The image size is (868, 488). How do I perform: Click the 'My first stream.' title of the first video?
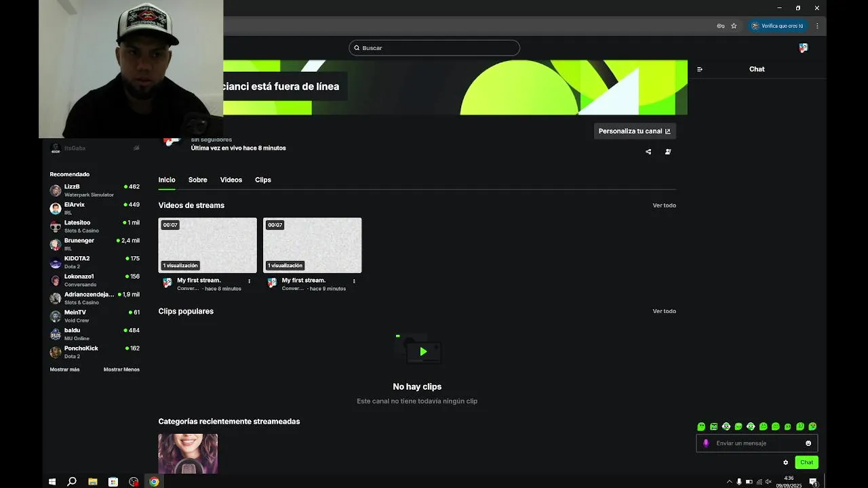[x=199, y=280]
